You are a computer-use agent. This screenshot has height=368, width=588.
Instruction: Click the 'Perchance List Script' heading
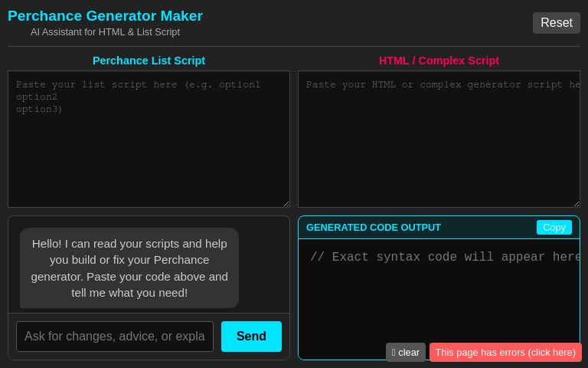coord(149,61)
